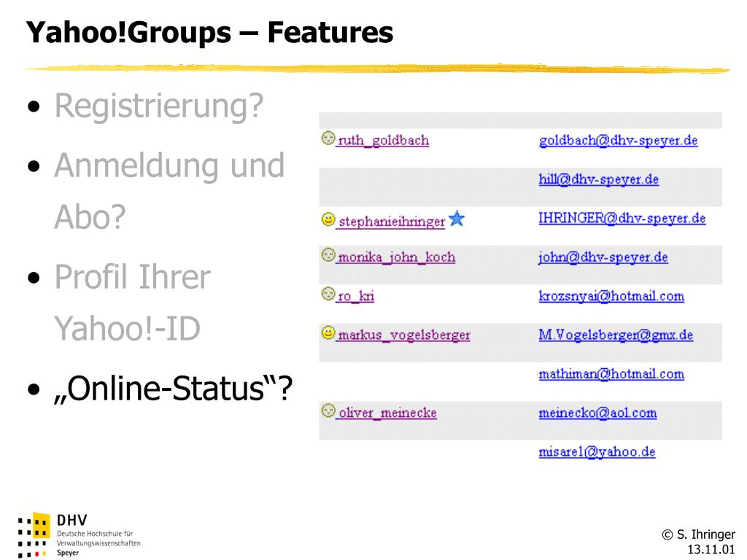Open the monika_john_koch profile link
The height and width of the screenshot is (560, 747).
[x=396, y=257]
